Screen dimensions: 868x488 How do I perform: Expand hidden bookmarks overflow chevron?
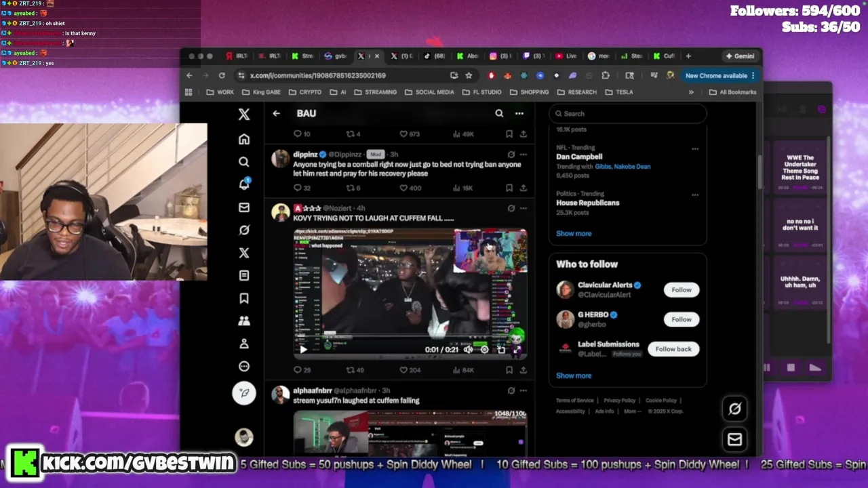click(x=691, y=92)
